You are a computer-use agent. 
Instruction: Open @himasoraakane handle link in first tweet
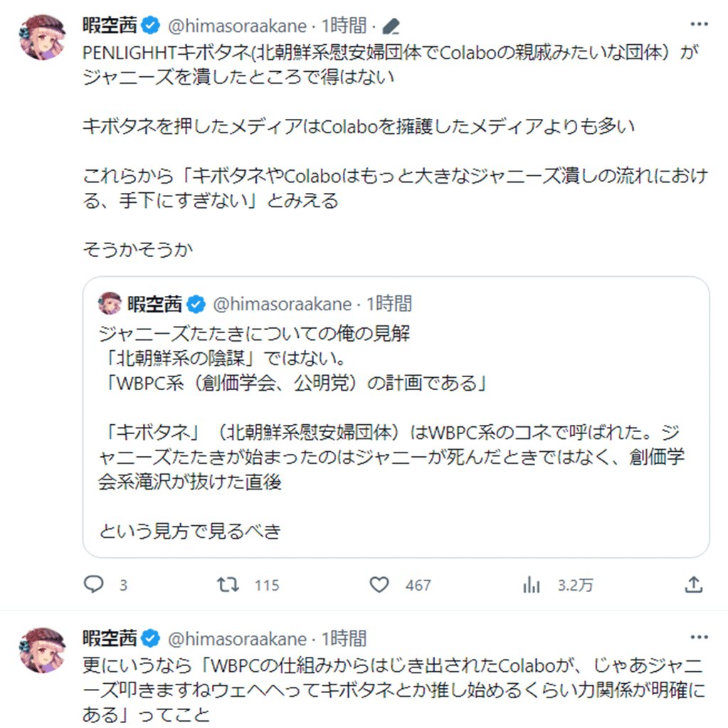coord(238,27)
